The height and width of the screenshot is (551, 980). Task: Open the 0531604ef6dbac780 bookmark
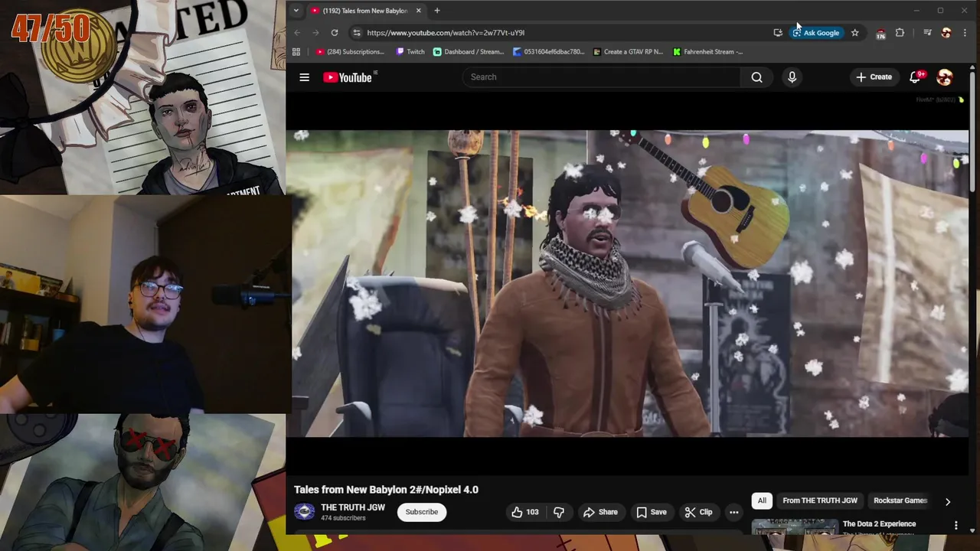click(549, 52)
